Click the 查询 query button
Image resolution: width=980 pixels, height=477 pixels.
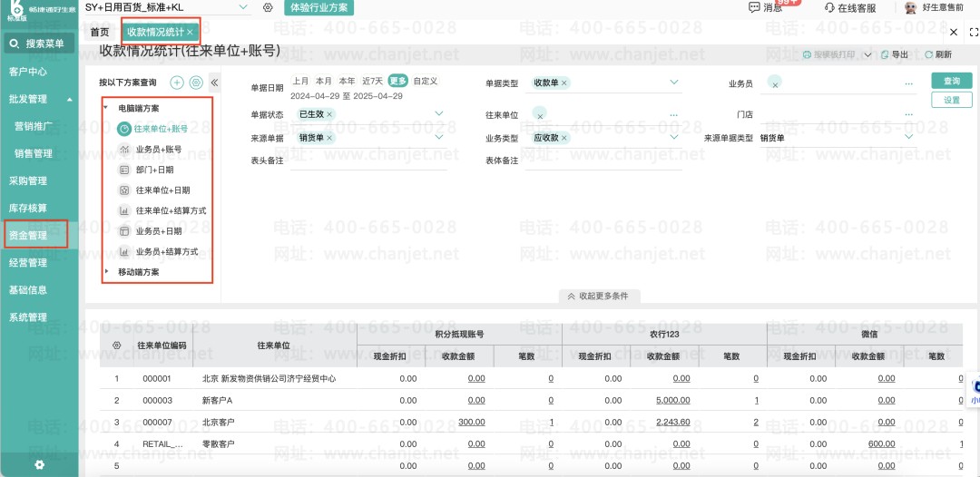951,82
